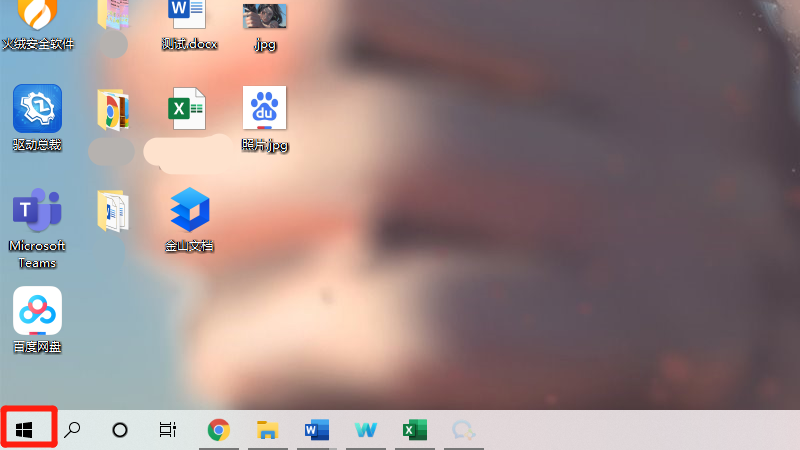Open Cortana from the taskbar circle icon

point(119,430)
